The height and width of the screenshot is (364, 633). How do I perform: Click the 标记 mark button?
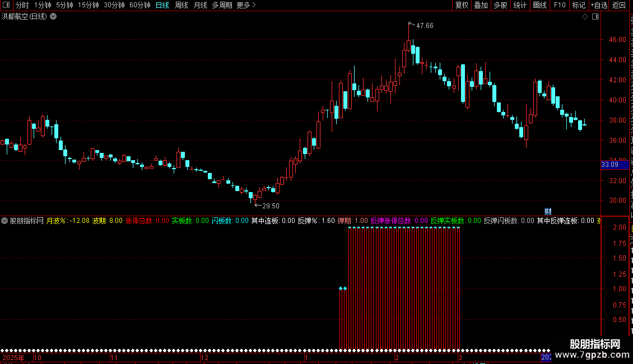[579, 5]
